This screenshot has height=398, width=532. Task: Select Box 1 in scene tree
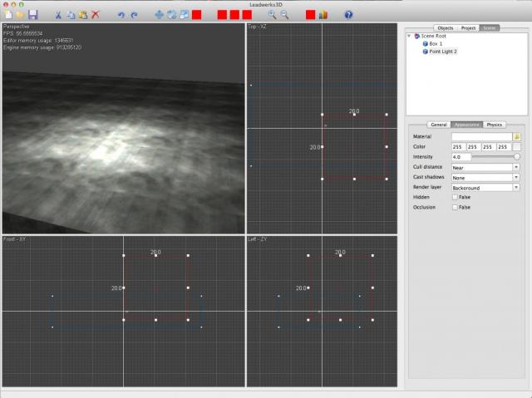click(437, 43)
